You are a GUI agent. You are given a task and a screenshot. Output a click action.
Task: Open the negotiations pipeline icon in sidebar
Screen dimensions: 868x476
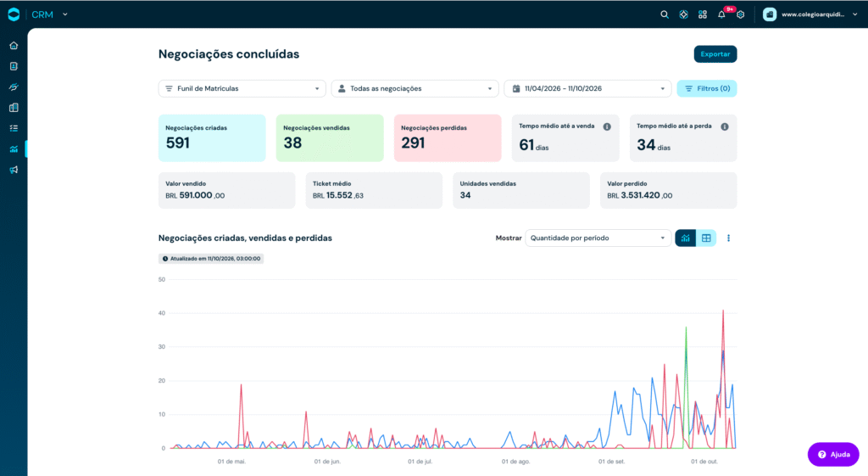(x=14, y=87)
